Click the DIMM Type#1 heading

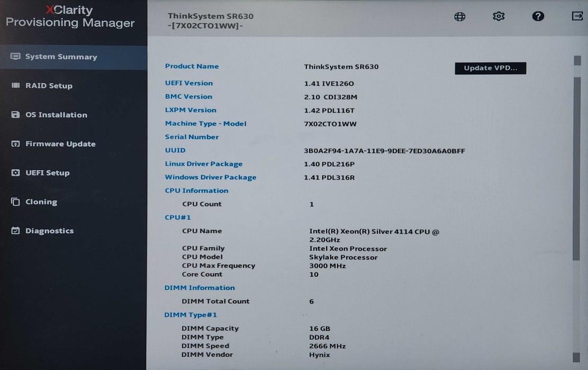coord(191,315)
